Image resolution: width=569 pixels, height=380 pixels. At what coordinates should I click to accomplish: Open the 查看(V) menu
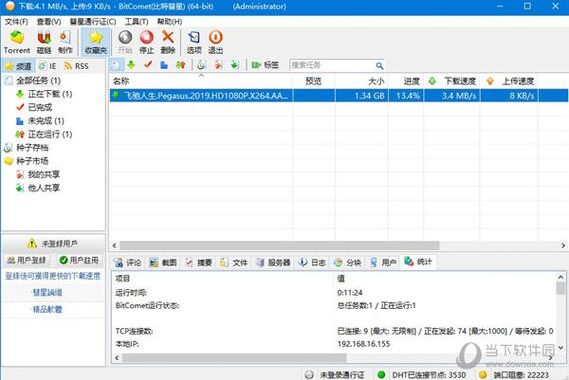pyautogui.click(x=49, y=21)
